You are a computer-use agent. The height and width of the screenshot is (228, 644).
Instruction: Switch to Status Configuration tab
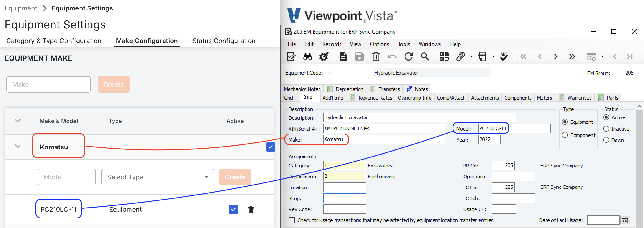click(x=224, y=41)
